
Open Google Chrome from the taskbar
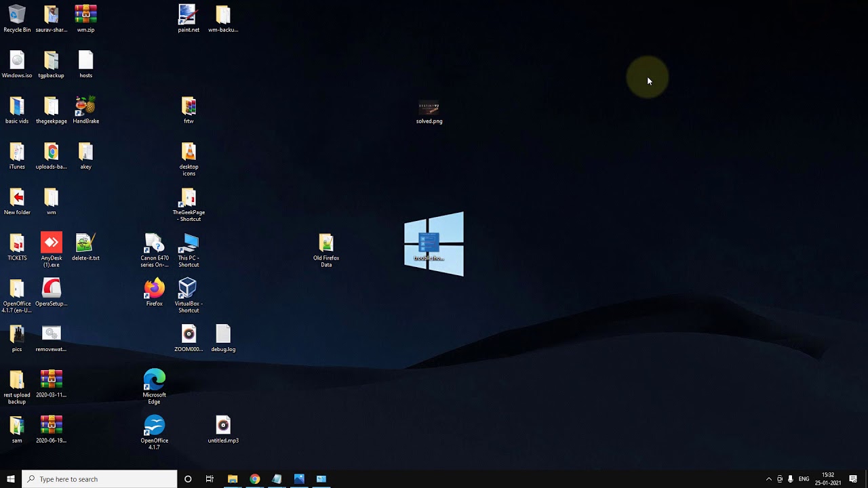click(x=255, y=479)
